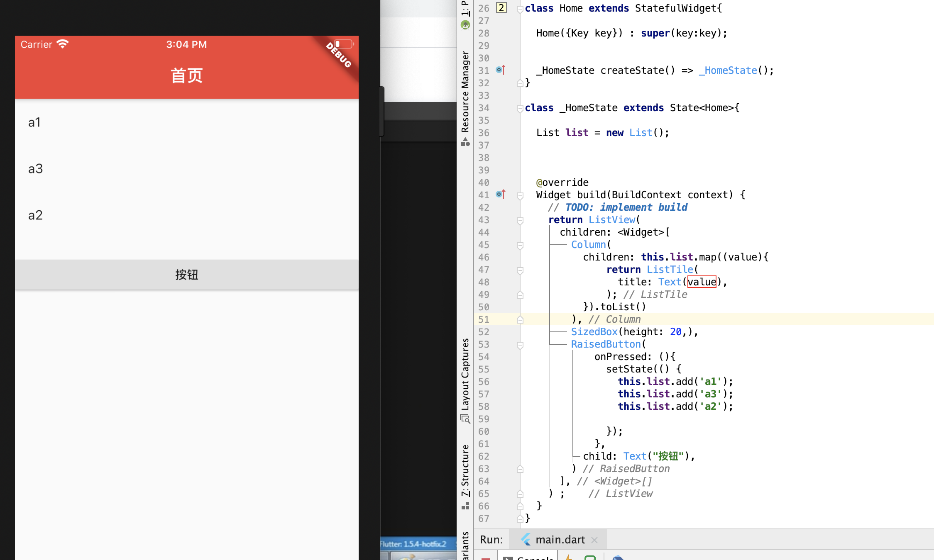Collapse the _HomeState class block
The image size is (934, 560).
click(520, 108)
